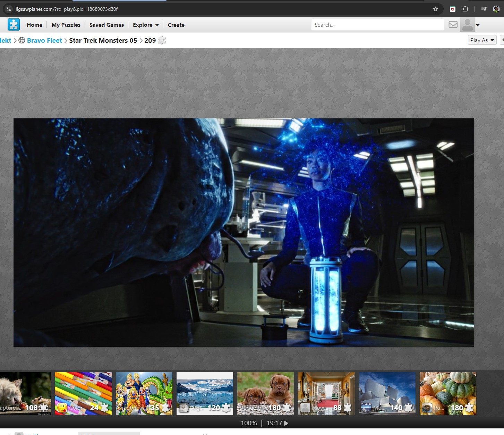
Task: Open the Bravo Fleet author link
Action: pyautogui.click(x=44, y=41)
